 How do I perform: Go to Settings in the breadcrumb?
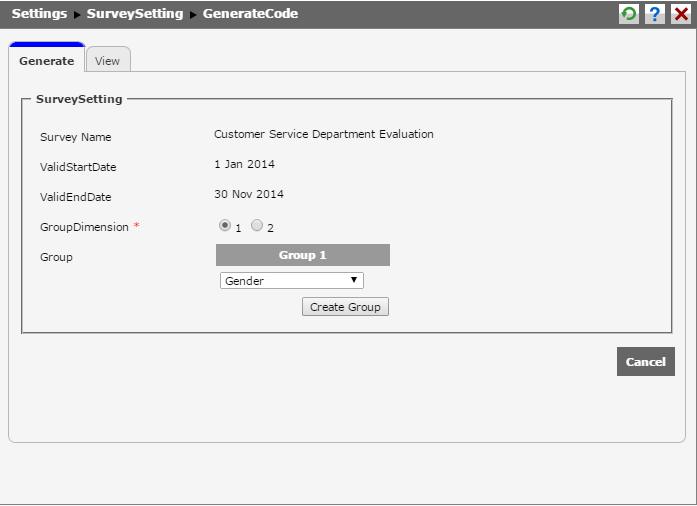tap(39, 14)
